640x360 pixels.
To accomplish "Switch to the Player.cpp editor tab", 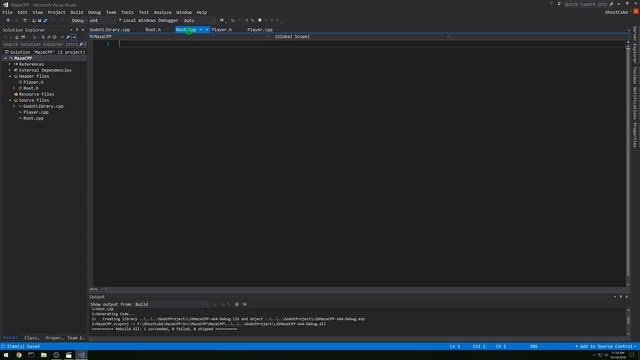I will [x=260, y=29].
